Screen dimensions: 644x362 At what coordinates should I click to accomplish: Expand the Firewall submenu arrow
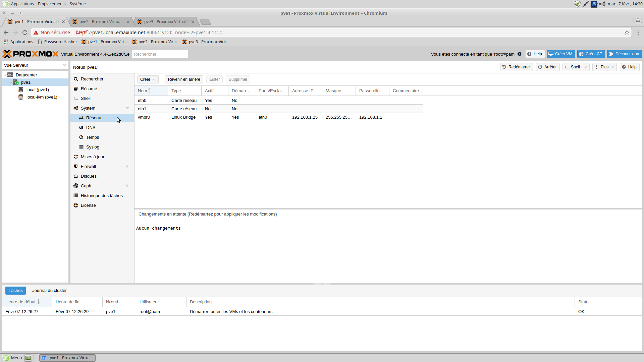coord(127,167)
